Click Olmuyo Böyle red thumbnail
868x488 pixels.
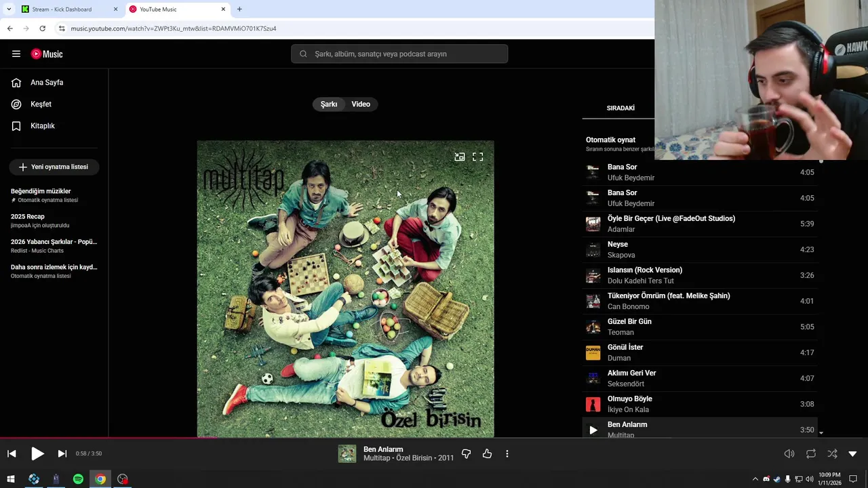pos(593,404)
